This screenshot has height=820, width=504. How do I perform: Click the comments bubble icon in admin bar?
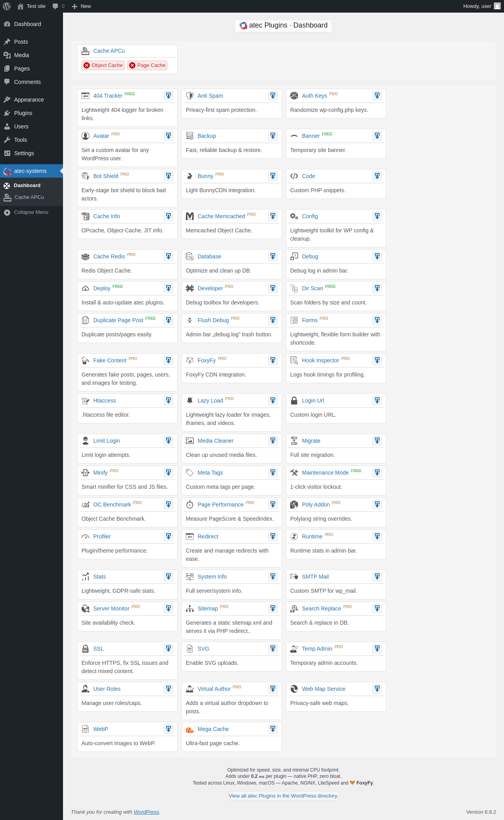[55, 6]
